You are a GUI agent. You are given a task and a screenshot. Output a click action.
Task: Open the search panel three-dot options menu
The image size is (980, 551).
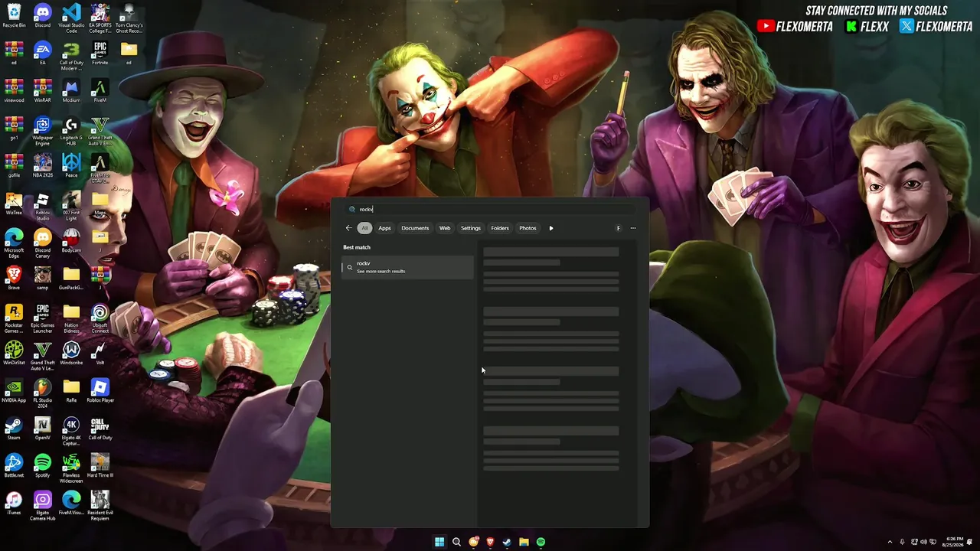click(x=633, y=228)
